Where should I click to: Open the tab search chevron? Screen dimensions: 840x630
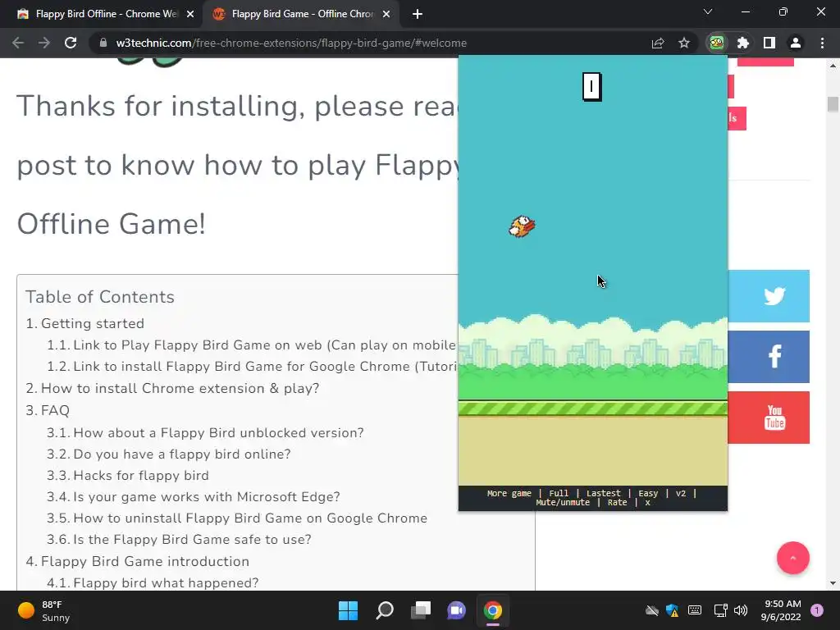pos(708,11)
